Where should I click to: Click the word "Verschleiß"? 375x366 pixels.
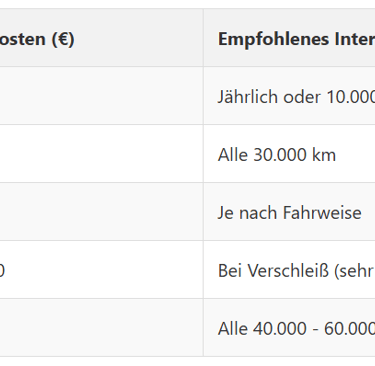(x=290, y=271)
